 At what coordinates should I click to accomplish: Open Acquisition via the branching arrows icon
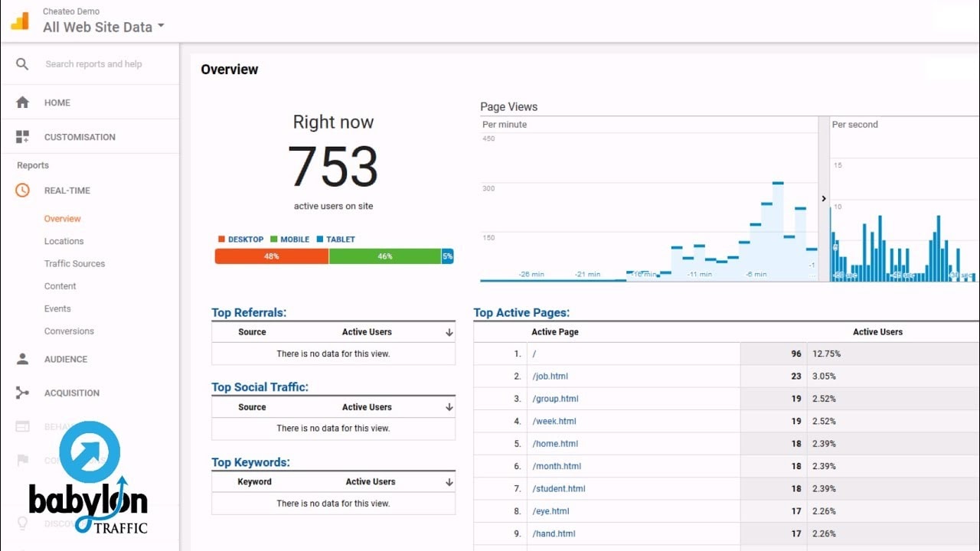point(22,393)
